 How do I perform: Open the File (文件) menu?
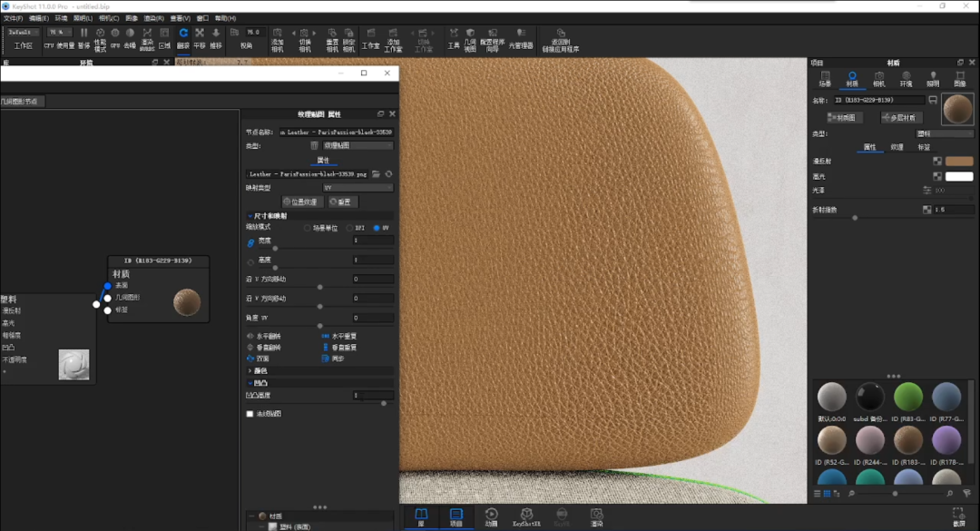[13, 19]
